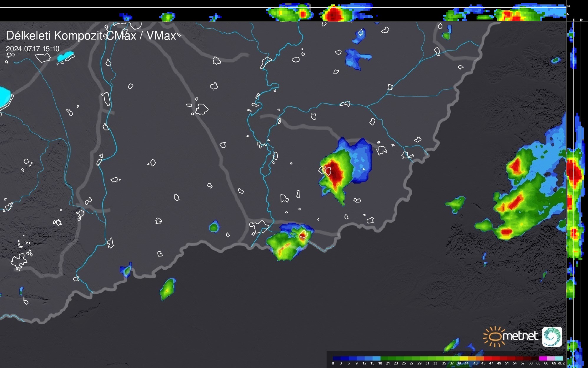Click the metnet wordmark text
588x368 pixels.
(520, 336)
